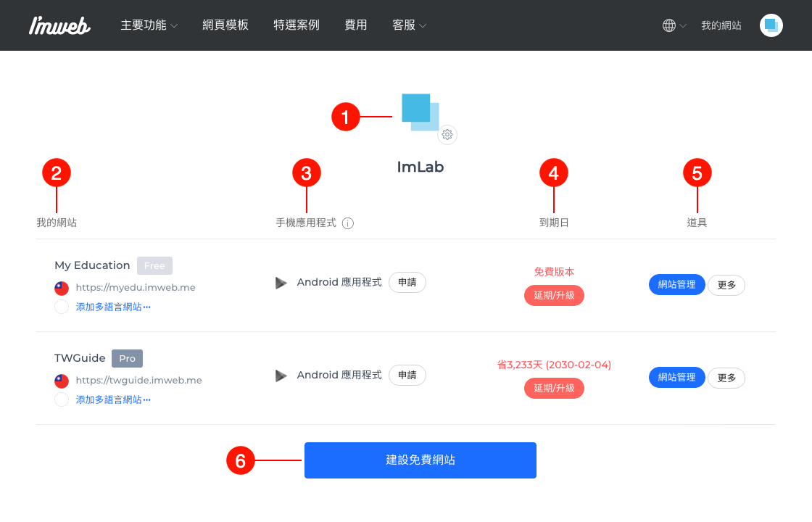The image size is (812, 522).
Task: Click the 手機應用程式 column header
Action: [x=306, y=223]
